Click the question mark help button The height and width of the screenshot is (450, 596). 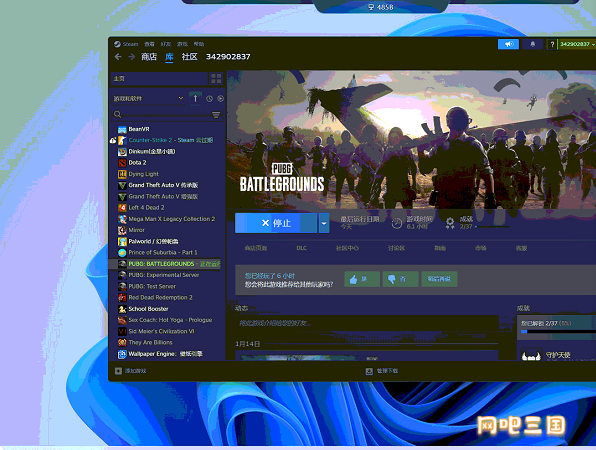coord(552,44)
